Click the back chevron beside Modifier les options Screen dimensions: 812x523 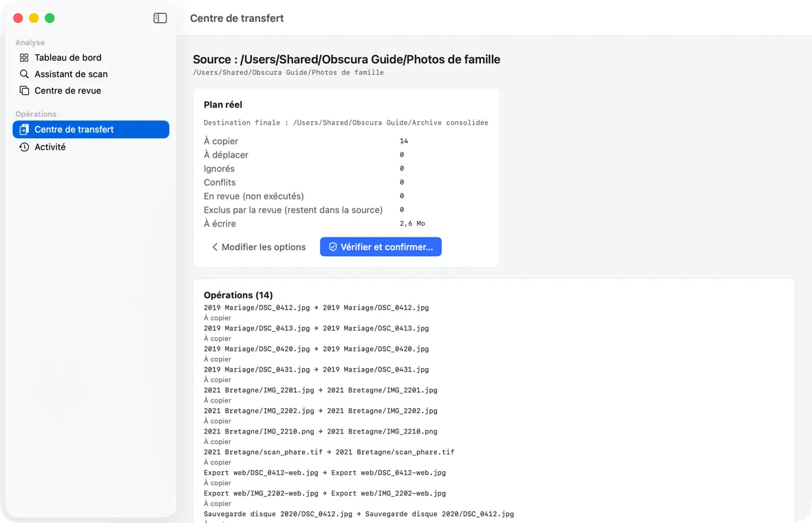(215, 247)
